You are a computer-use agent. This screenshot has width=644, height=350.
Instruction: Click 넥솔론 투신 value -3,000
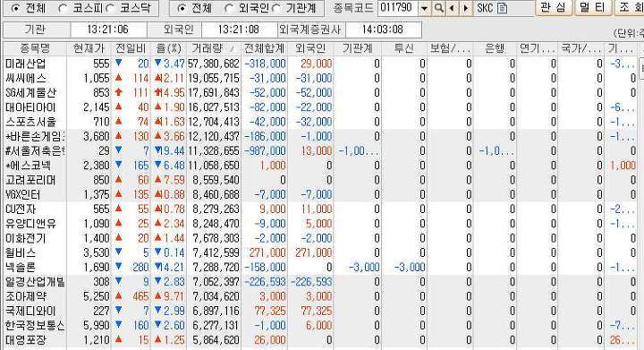coord(409,268)
